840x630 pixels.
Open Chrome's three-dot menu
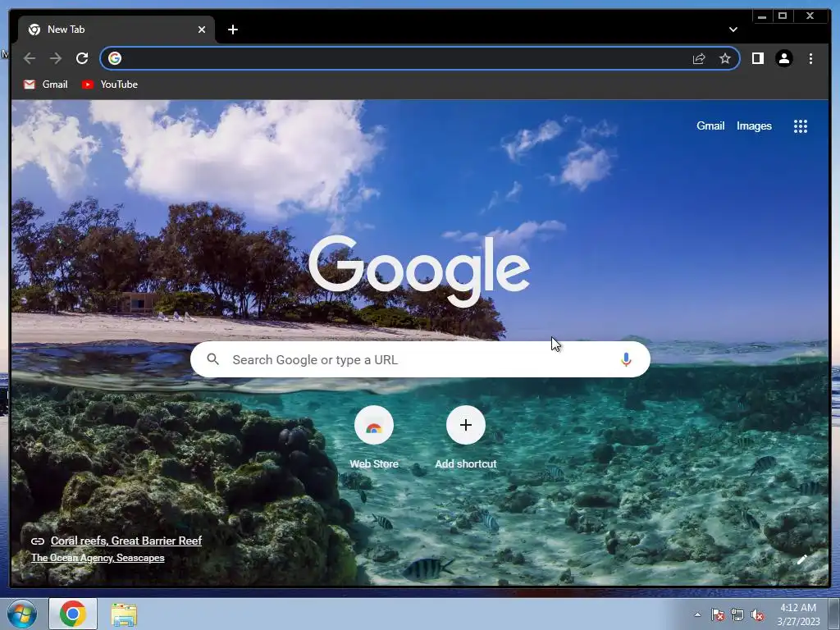click(x=810, y=58)
